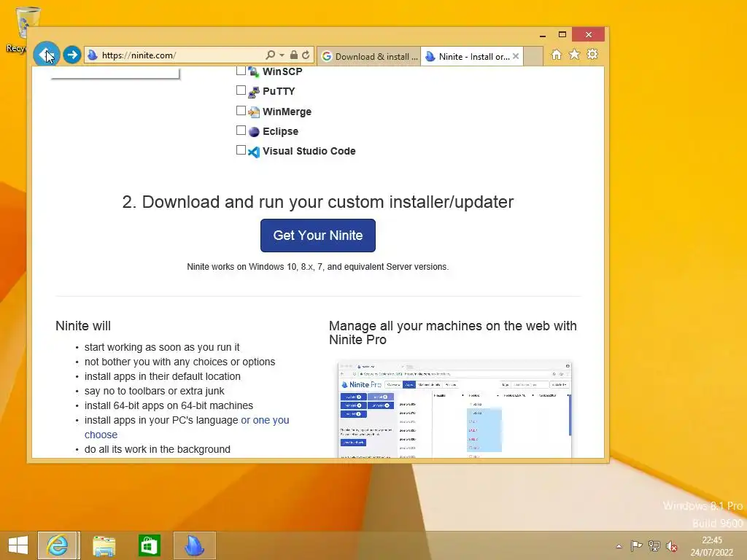The image size is (747, 560).
Task: Minimize the Internet Explorer window
Action: coord(542,35)
